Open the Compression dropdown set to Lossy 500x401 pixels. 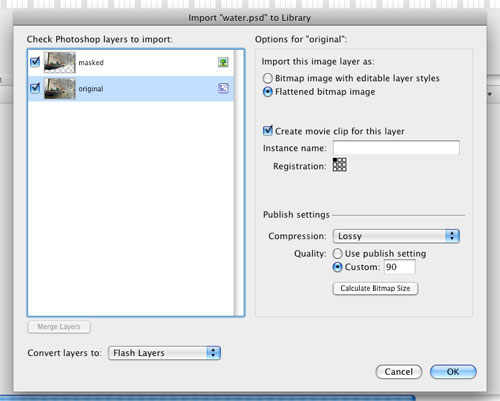[396, 236]
